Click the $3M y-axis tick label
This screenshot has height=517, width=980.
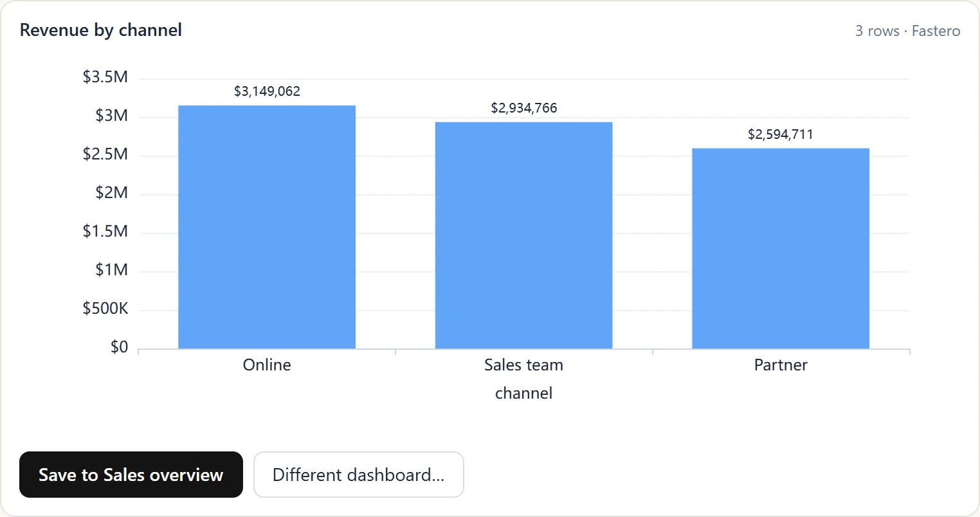click(x=112, y=116)
